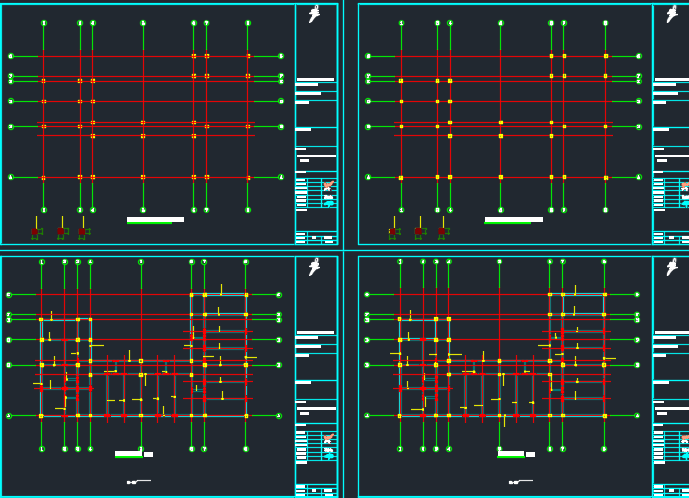Select the small leader note at bottom of bottom-left sheet
The height and width of the screenshot is (498, 689).
coord(139,482)
